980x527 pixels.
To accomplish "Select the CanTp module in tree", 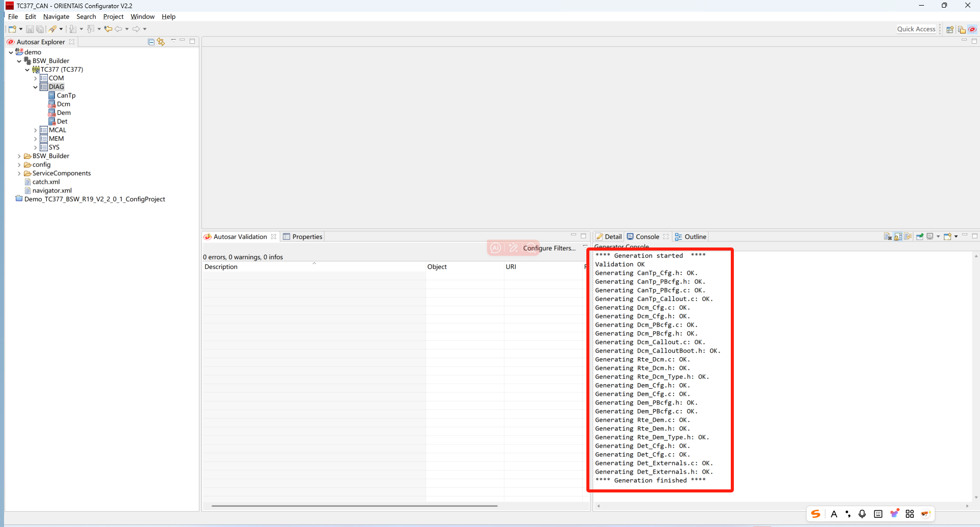I will [66, 96].
